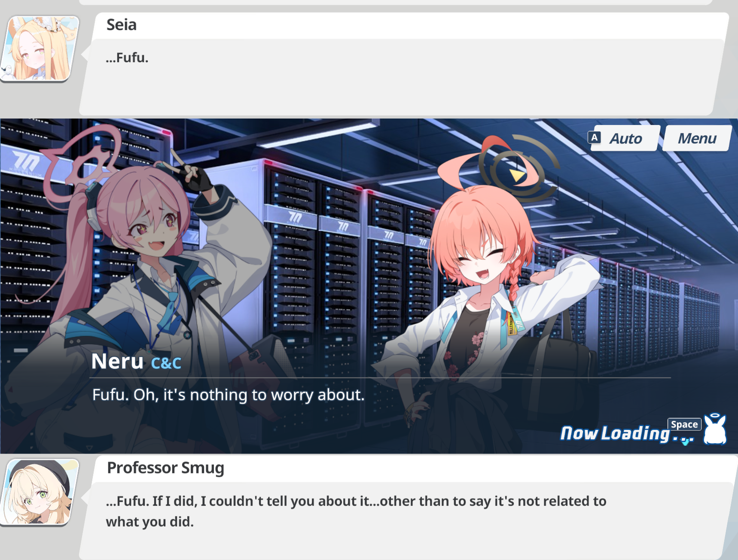Click Professor Smug's message bubble text
The image size is (738, 560).
356,511
